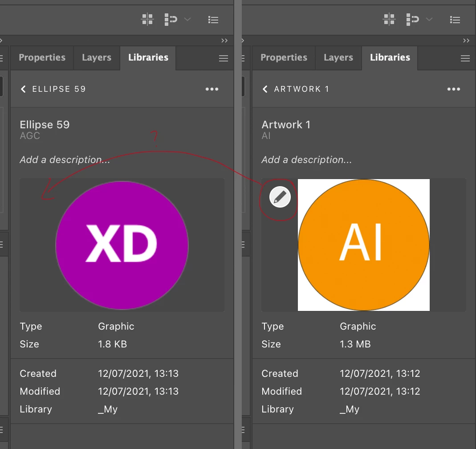Click the 1.3 MB size value

[355, 344]
